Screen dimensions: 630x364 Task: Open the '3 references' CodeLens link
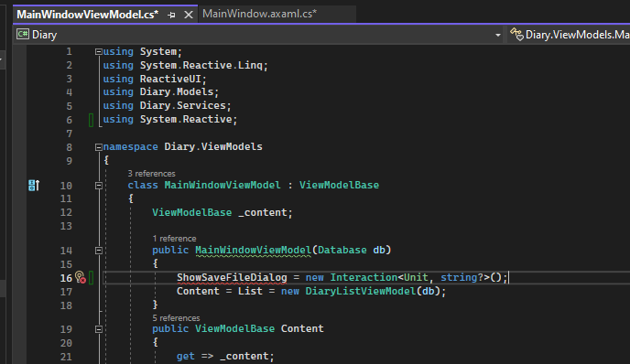(x=151, y=174)
